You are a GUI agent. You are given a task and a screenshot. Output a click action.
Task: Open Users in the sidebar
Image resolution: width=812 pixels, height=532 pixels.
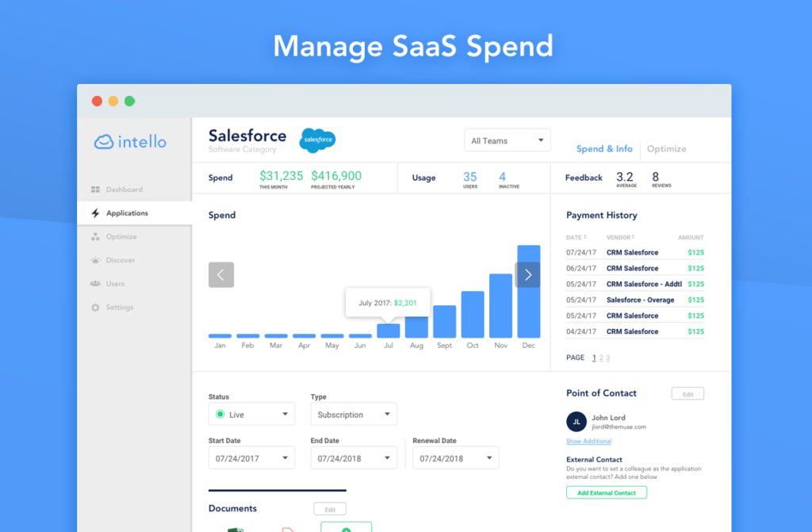click(135, 283)
